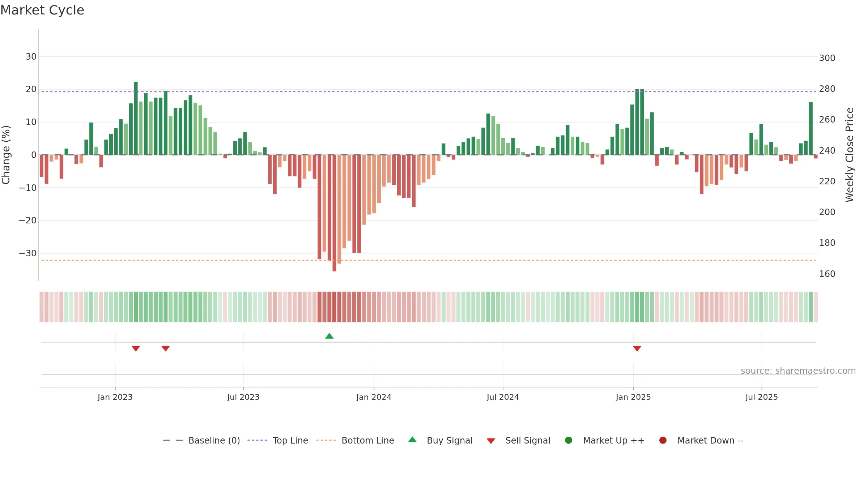
Task: Click the purple dotted Top Line
Action: click(x=429, y=91)
